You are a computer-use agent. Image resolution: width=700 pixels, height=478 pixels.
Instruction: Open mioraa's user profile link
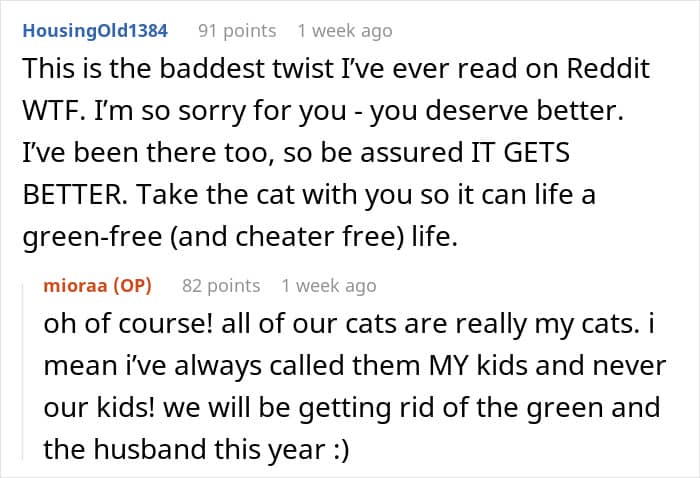point(74,286)
